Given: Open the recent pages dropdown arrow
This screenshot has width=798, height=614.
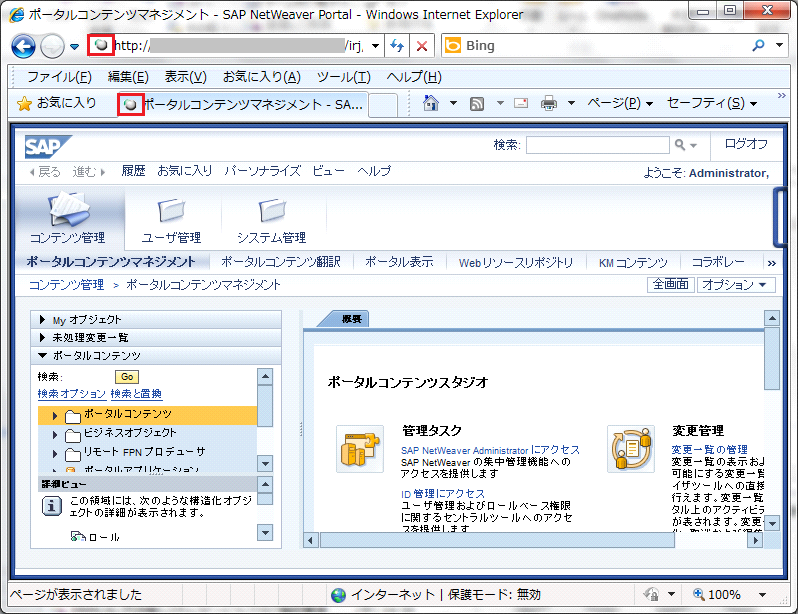Looking at the screenshot, I should point(74,47).
